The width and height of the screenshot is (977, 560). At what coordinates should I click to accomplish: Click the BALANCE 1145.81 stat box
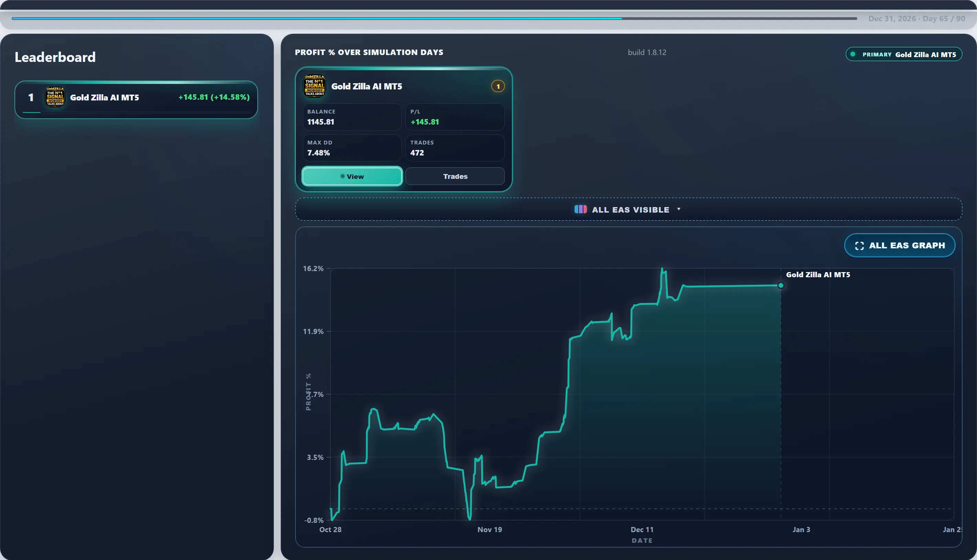pos(352,117)
